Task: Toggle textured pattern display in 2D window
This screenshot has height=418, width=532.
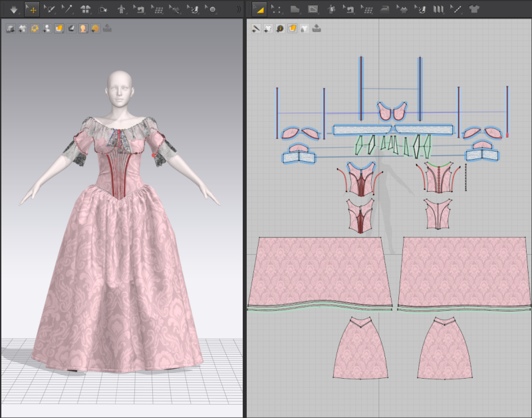Action: (x=292, y=29)
